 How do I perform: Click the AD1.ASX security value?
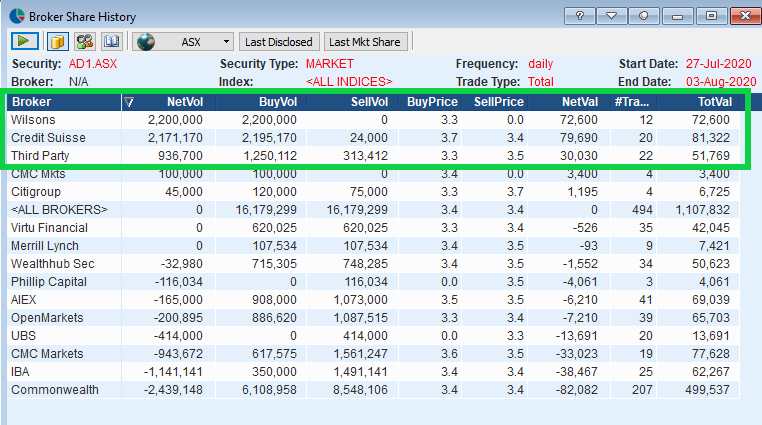click(93, 64)
